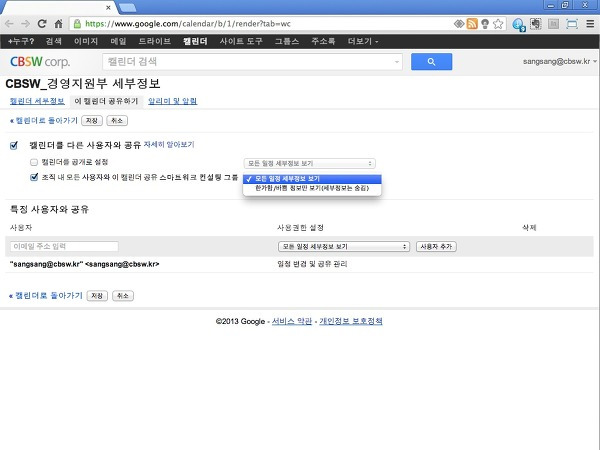Open the Chrome hamburger menu icon
Screen dimensions: 600x450
pos(590,24)
